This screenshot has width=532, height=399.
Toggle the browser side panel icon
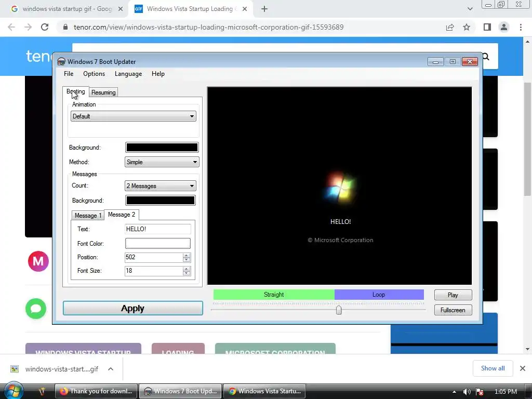[487, 27]
